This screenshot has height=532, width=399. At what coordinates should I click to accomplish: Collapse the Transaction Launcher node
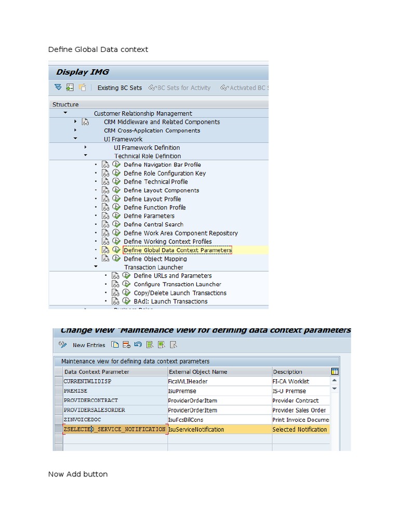point(96,267)
